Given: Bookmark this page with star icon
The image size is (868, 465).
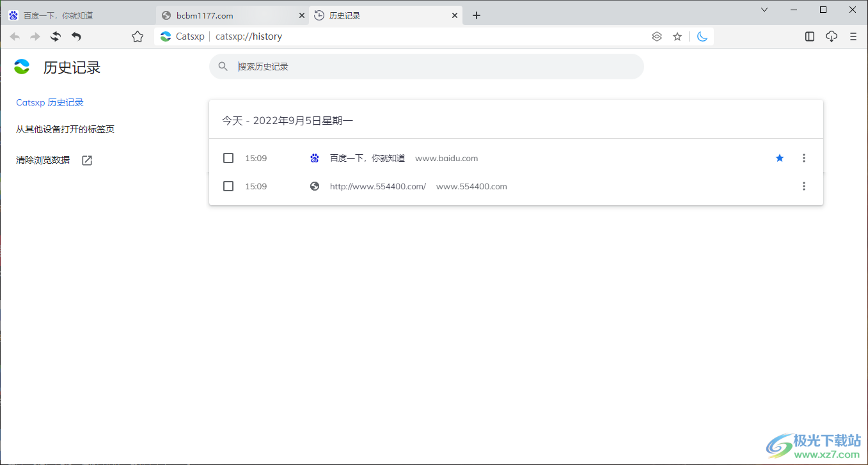Looking at the screenshot, I should point(677,36).
